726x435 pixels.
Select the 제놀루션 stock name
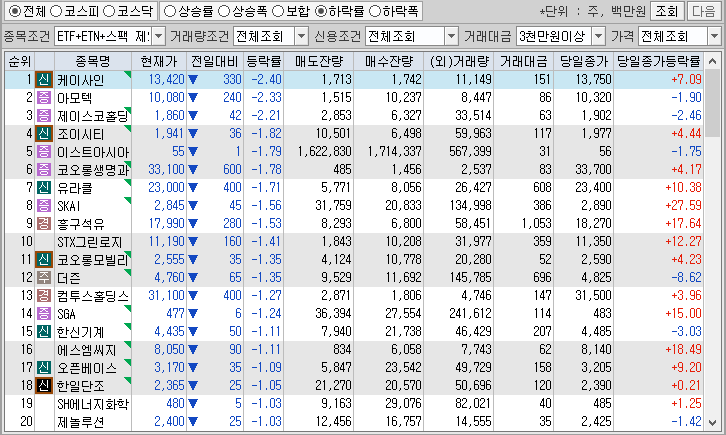[x=80, y=422]
